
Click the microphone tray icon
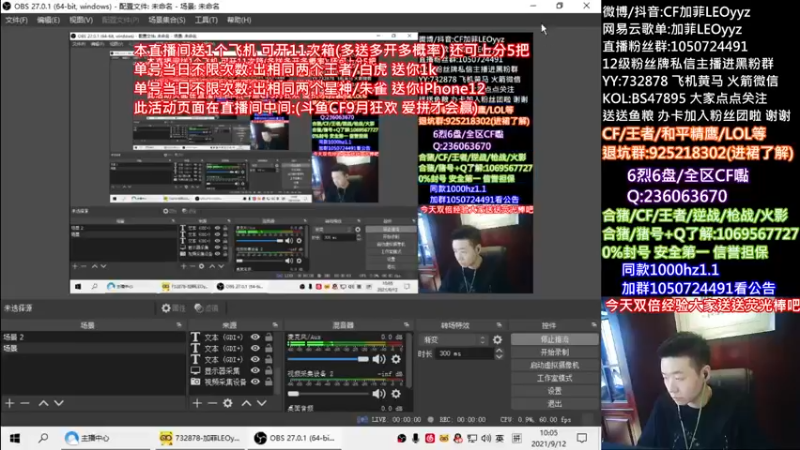click(416, 438)
